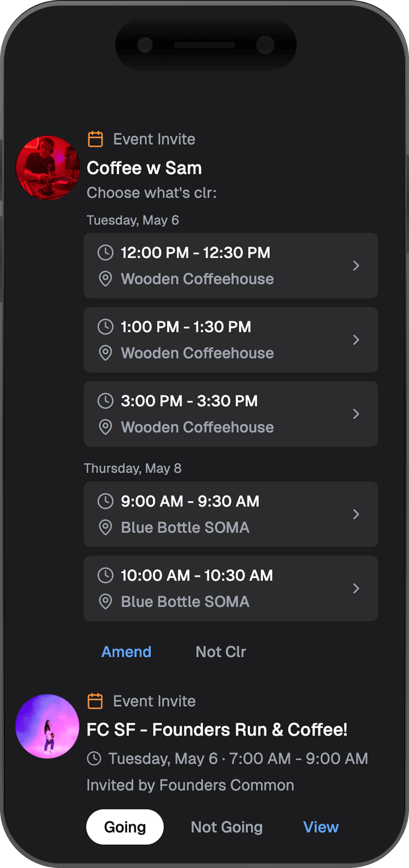Image resolution: width=409 pixels, height=868 pixels.
Task: Click calendar icon beside Founders Run invite
Action: [x=95, y=701]
